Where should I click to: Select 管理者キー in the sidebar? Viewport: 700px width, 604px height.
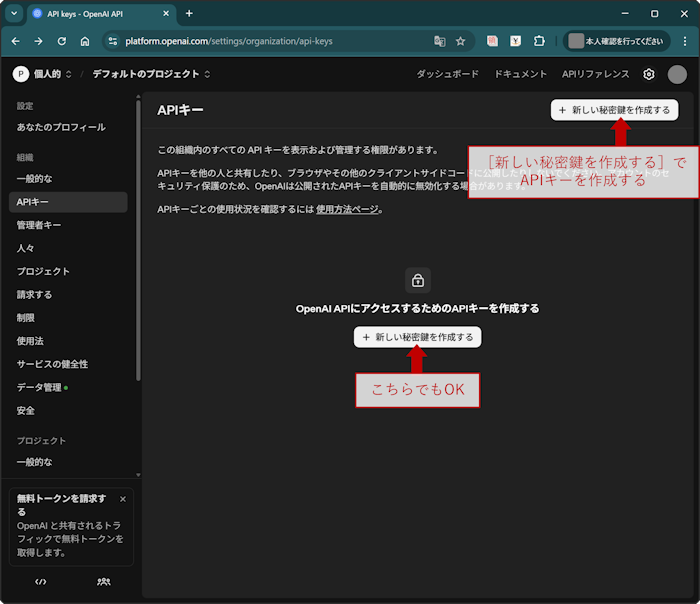[39, 225]
